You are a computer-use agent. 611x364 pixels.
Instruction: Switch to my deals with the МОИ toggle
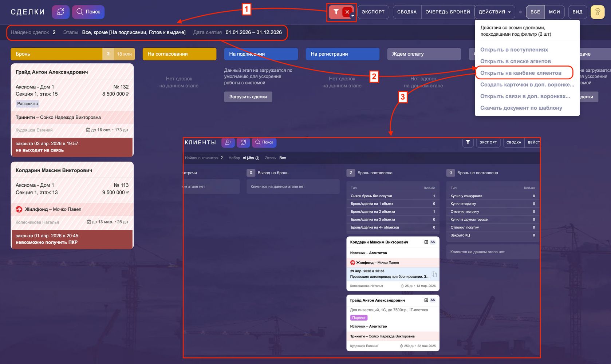coord(554,12)
